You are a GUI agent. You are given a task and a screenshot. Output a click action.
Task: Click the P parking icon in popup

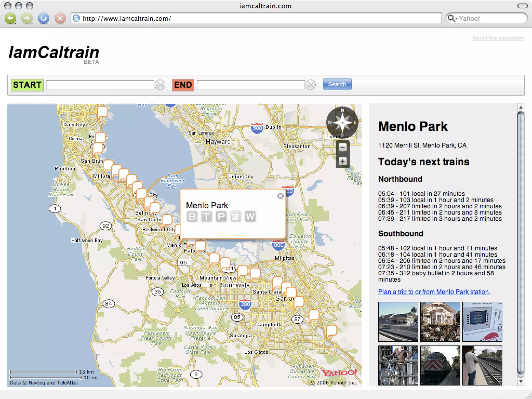[221, 216]
